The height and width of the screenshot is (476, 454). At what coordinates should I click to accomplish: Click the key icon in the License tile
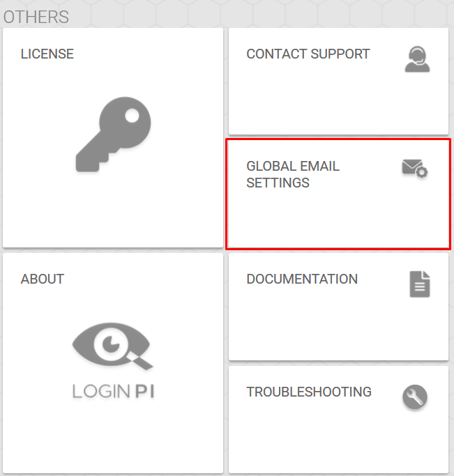click(113, 135)
